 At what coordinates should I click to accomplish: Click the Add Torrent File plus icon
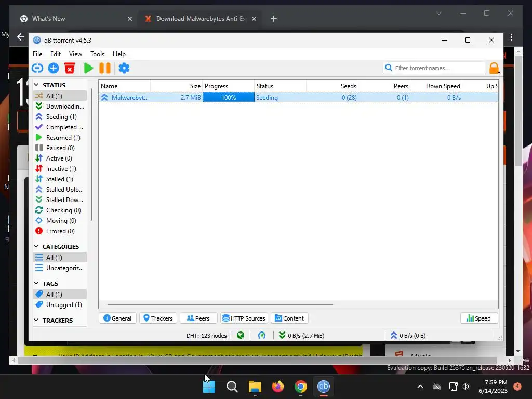pyautogui.click(x=54, y=68)
